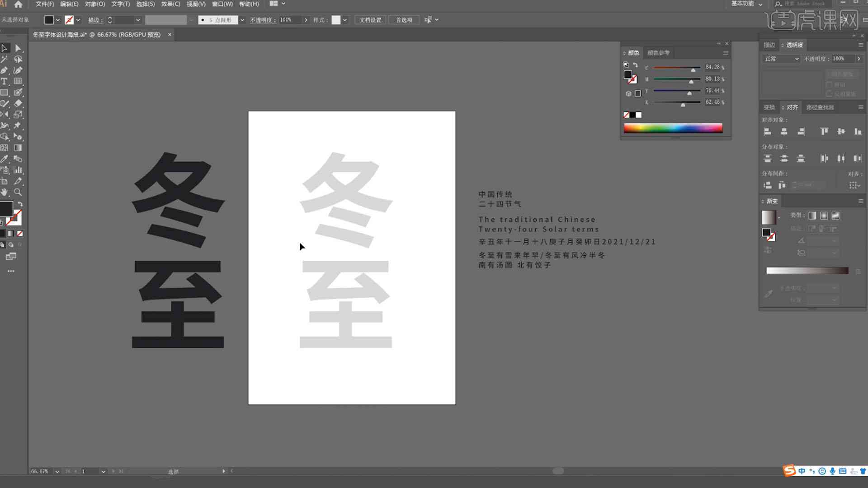The height and width of the screenshot is (488, 868).
Task: Select the Zoom tool
Action: pos(18,192)
